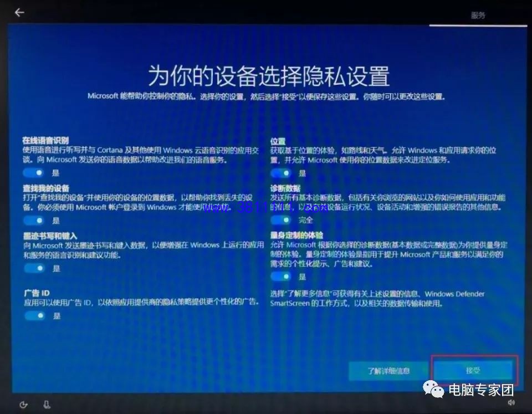Viewport: 532px width, 414px height.
Task: Click the microphone icon at bottom left
Action: point(47,404)
